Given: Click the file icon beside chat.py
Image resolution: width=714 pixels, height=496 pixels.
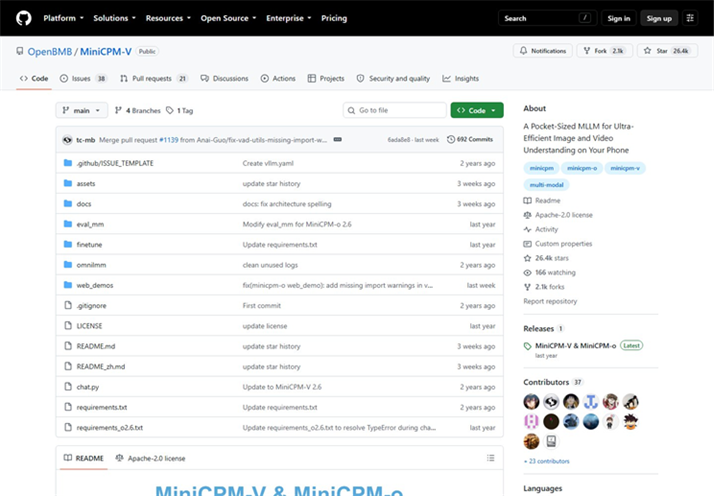Looking at the screenshot, I should pyautogui.click(x=68, y=387).
